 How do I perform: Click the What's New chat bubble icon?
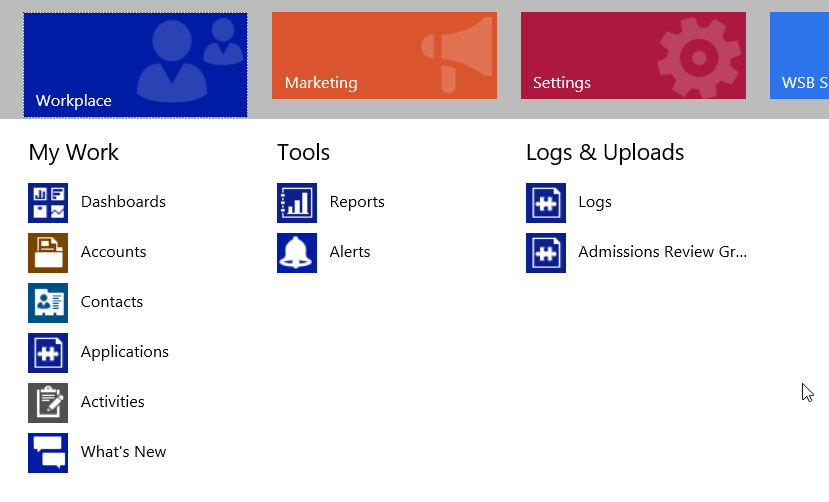pos(48,453)
